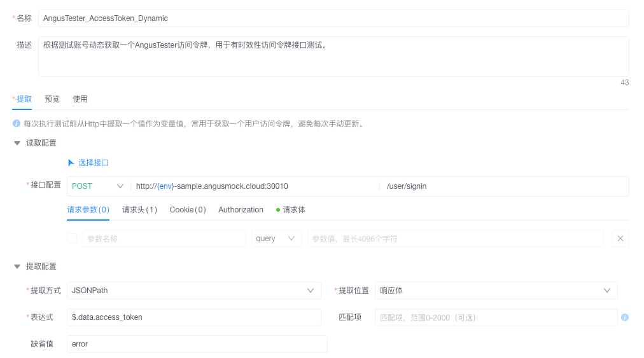Delete the parameter row with the X button
The image size is (644, 358).
tap(620, 238)
